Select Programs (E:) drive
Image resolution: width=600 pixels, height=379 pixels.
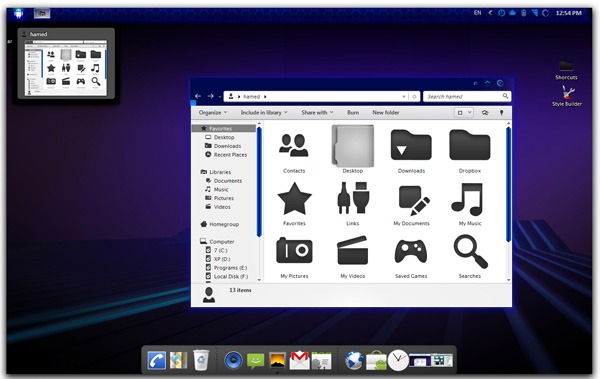(230, 268)
